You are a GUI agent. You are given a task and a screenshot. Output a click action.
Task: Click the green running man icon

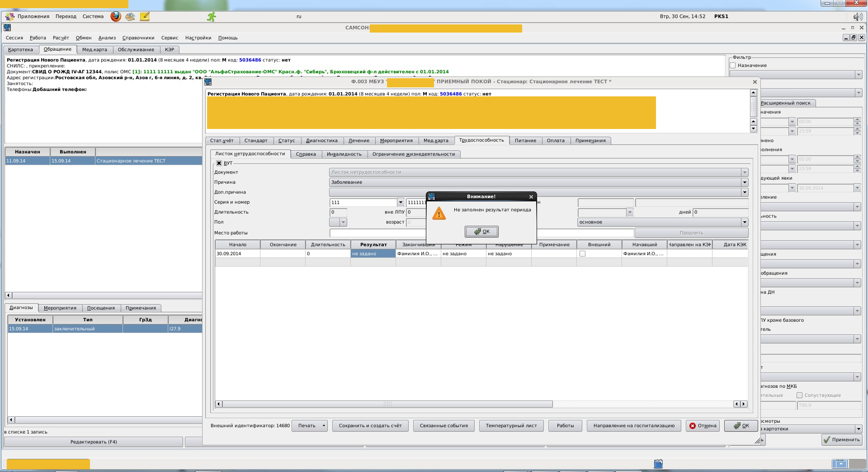(x=211, y=17)
